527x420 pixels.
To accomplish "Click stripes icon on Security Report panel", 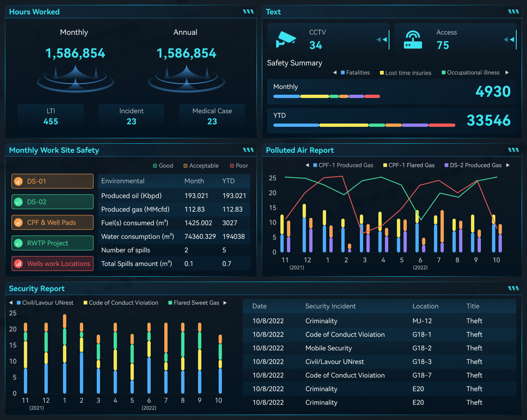I will click(513, 288).
